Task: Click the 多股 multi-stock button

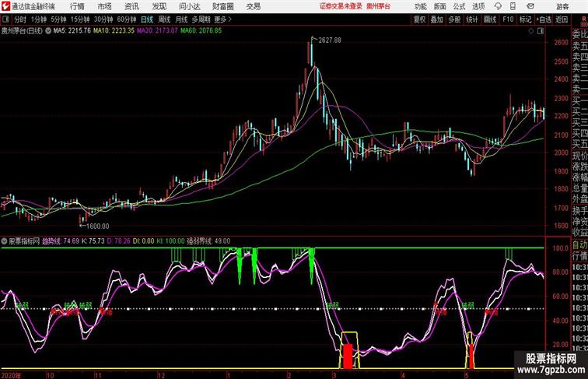Action: 454,19
